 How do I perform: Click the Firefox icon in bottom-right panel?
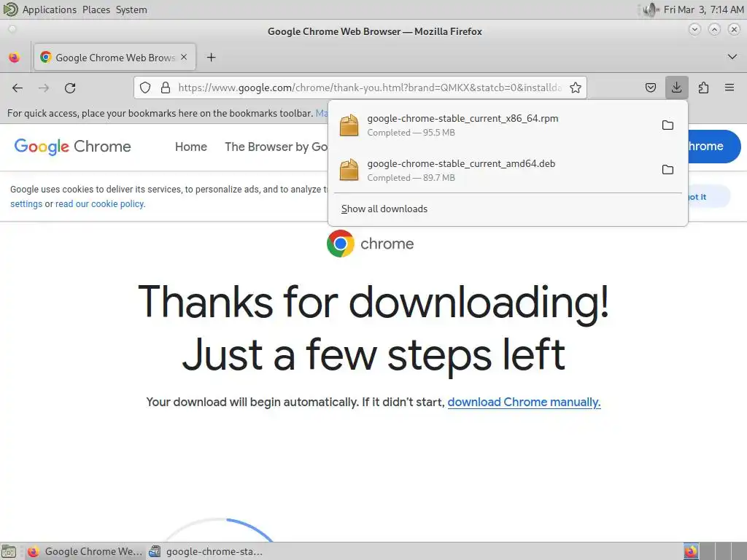[691, 551]
